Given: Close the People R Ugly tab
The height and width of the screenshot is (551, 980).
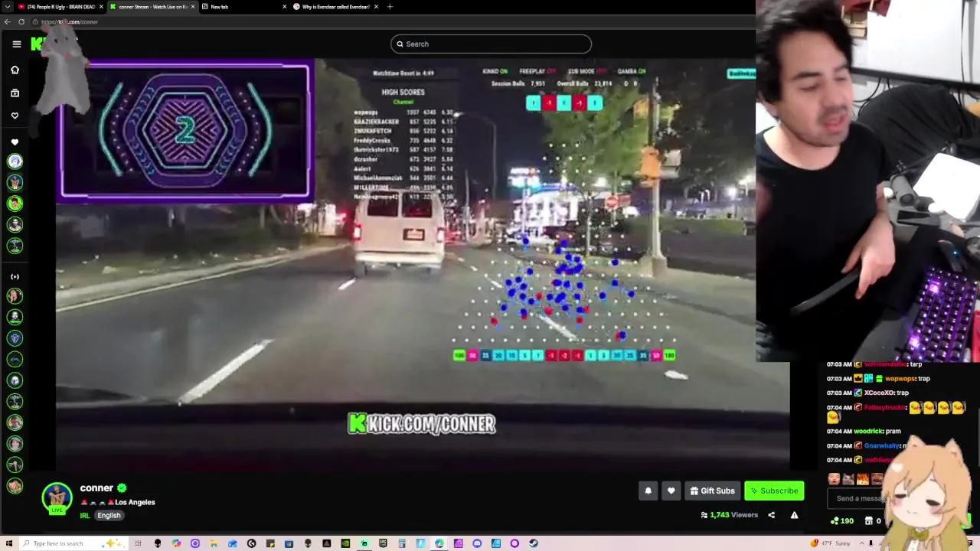Looking at the screenshot, I should coord(100,7).
